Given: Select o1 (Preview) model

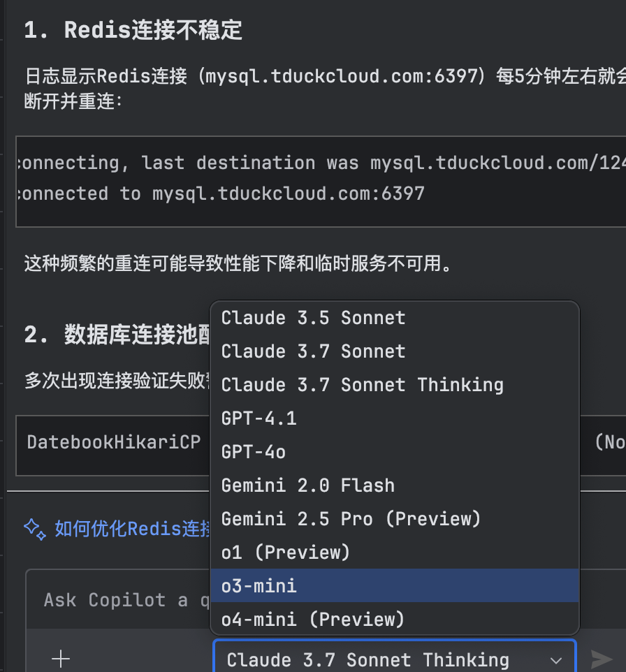Looking at the screenshot, I should 395,553.
